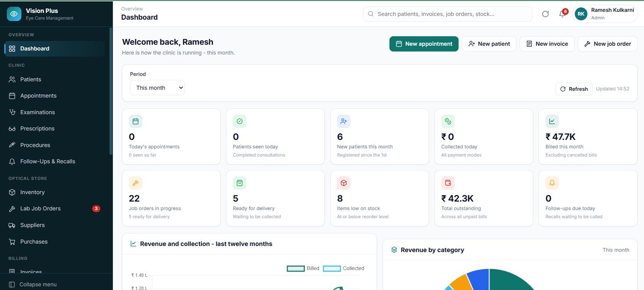Image resolution: width=644 pixels, height=290 pixels.
Task: Click the 'This month' label on Revenue by category
Action: [x=616, y=250]
